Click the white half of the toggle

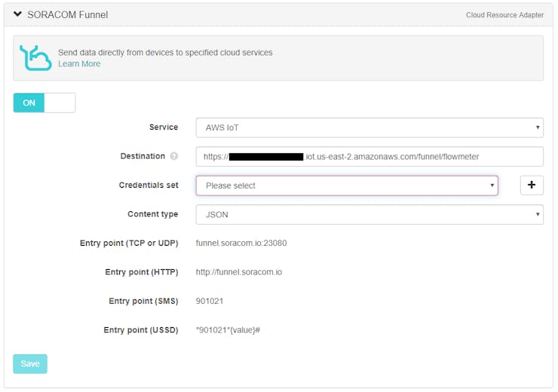click(x=60, y=103)
